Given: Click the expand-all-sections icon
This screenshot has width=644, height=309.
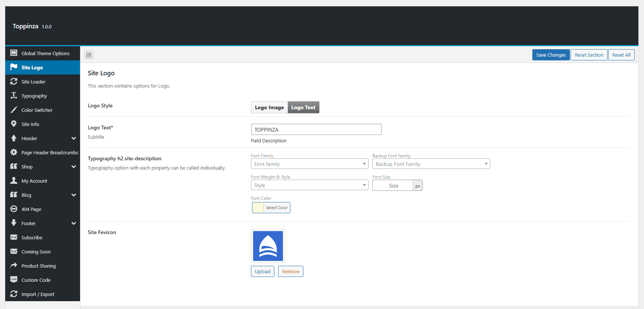Looking at the screenshot, I should point(89,54).
